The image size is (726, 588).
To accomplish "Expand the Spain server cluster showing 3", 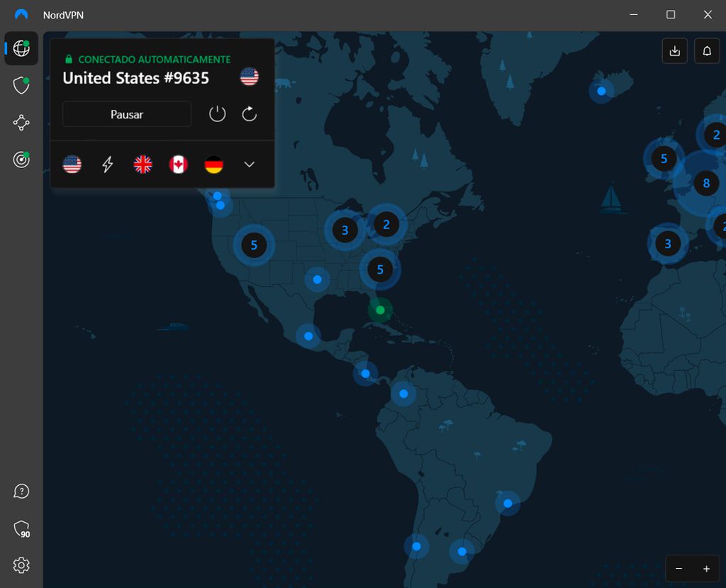I will pos(667,243).
